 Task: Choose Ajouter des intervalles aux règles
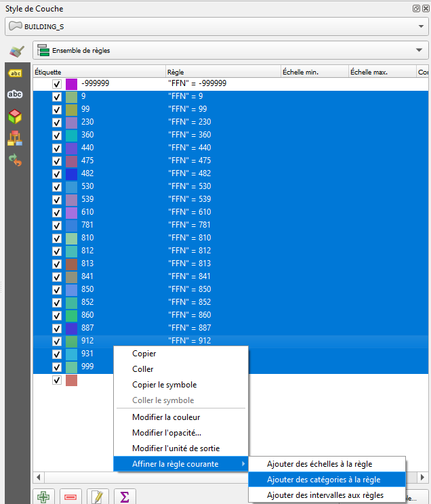click(x=327, y=495)
